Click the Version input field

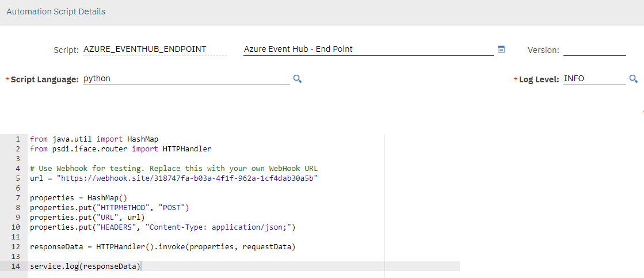point(595,49)
